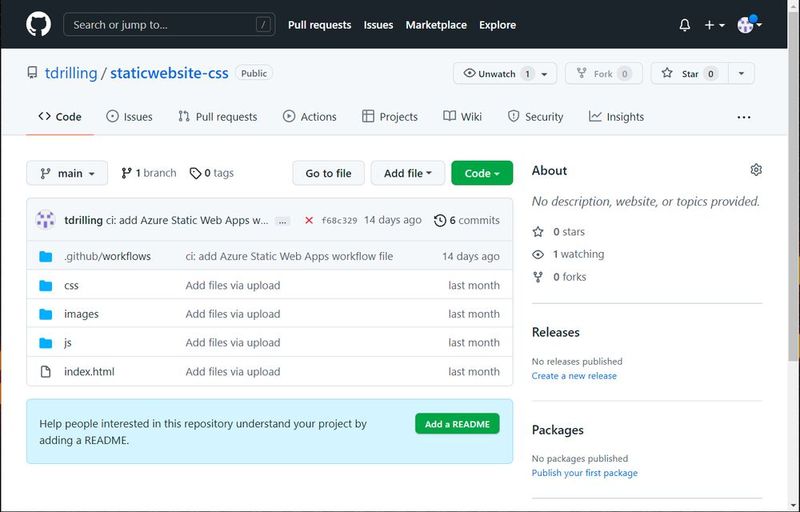The height and width of the screenshot is (512, 800).
Task: Open the Releases heading link
Action: pyautogui.click(x=556, y=332)
